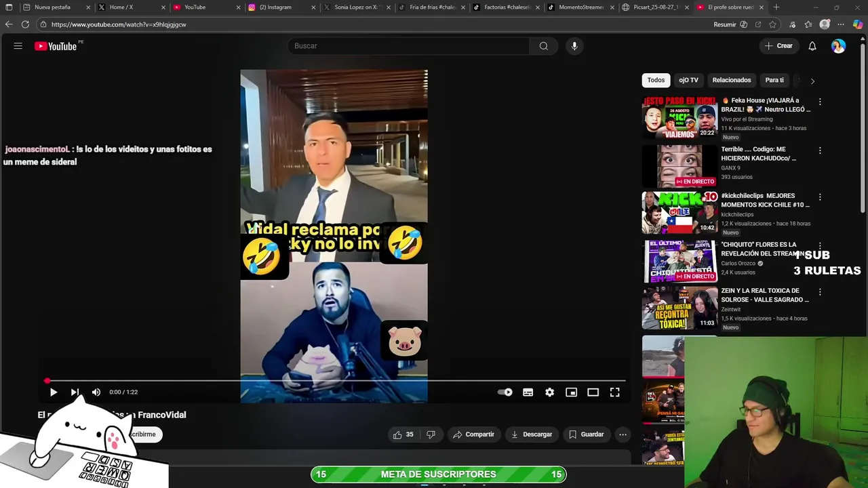The width and height of the screenshot is (868, 488).
Task: Mute the video volume speaker icon
Action: [x=96, y=392]
